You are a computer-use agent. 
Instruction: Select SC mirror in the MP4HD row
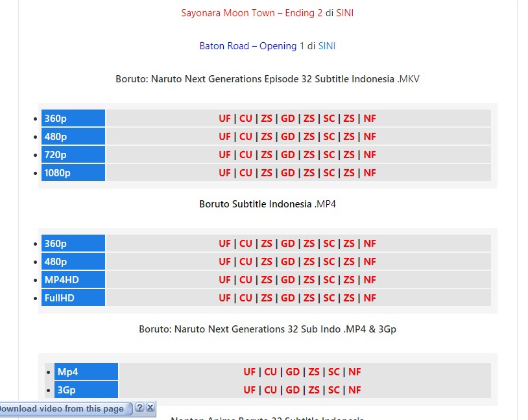[329, 280]
